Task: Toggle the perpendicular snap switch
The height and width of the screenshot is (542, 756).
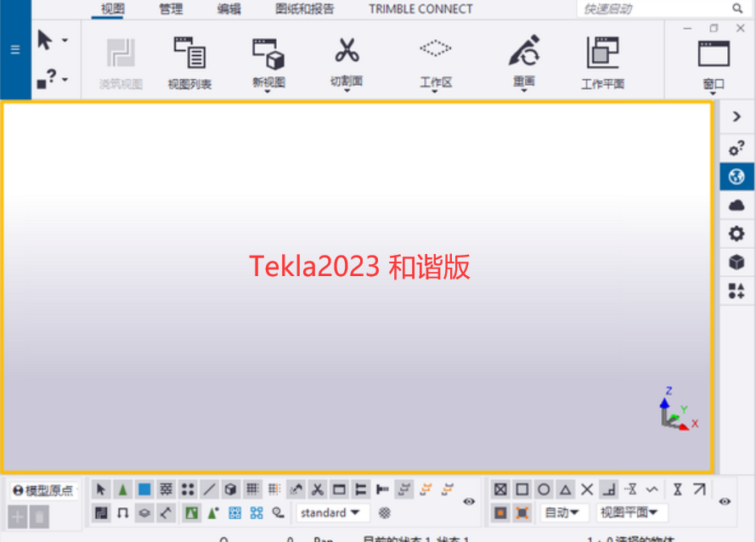Action: [x=608, y=489]
